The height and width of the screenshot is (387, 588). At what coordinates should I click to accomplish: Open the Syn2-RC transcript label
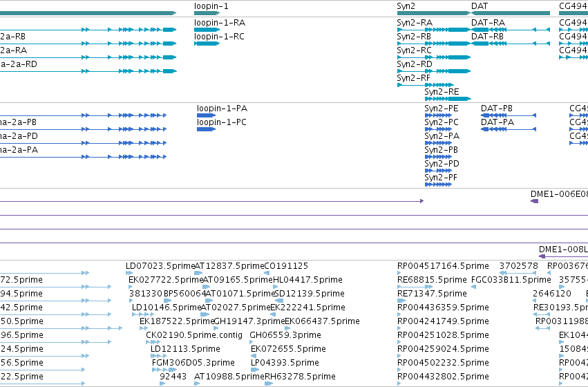[x=415, y=50]
